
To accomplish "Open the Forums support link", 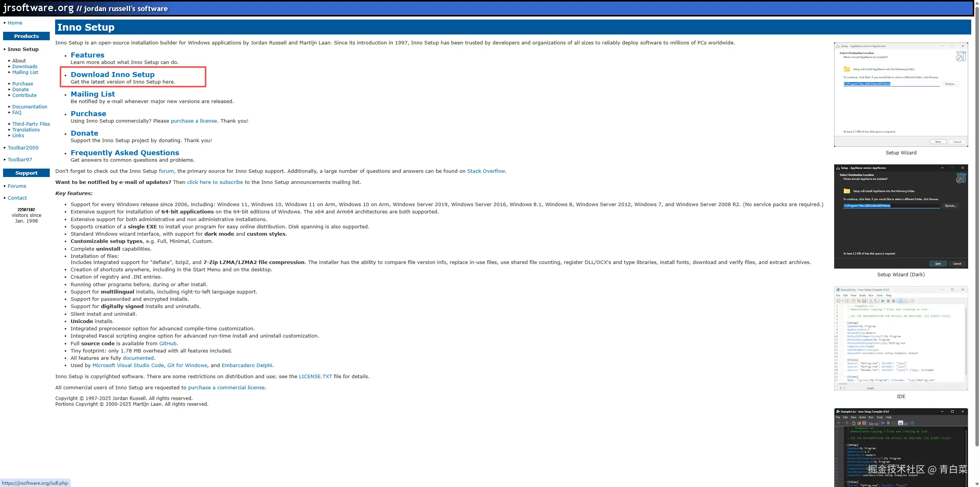I will click(17, 186).
